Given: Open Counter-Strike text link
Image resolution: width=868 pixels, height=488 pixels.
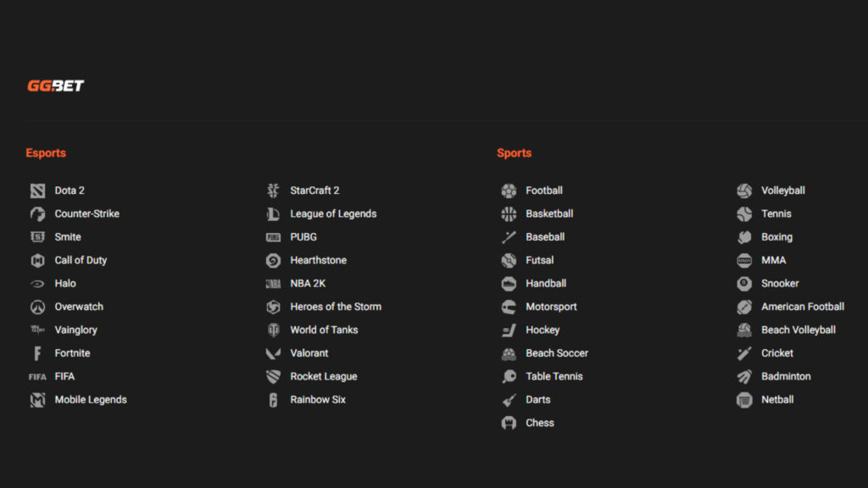Looking at the screenshot, I should tap(87, 213).
